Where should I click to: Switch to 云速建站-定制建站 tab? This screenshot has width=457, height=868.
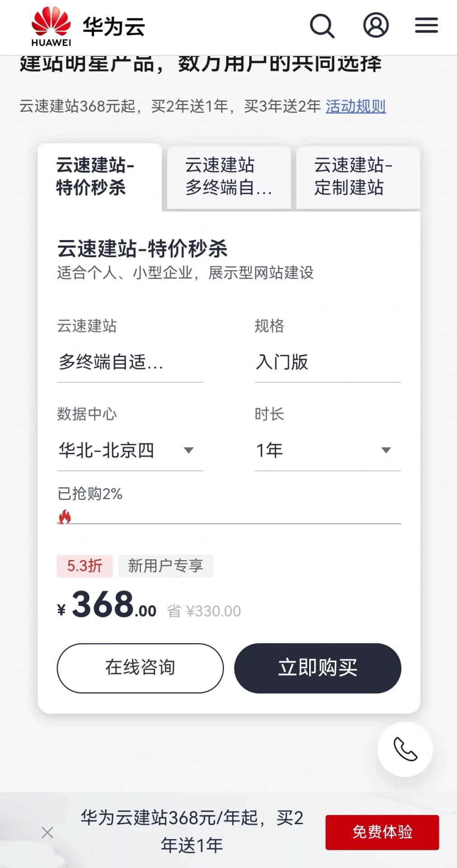[358, 177]
